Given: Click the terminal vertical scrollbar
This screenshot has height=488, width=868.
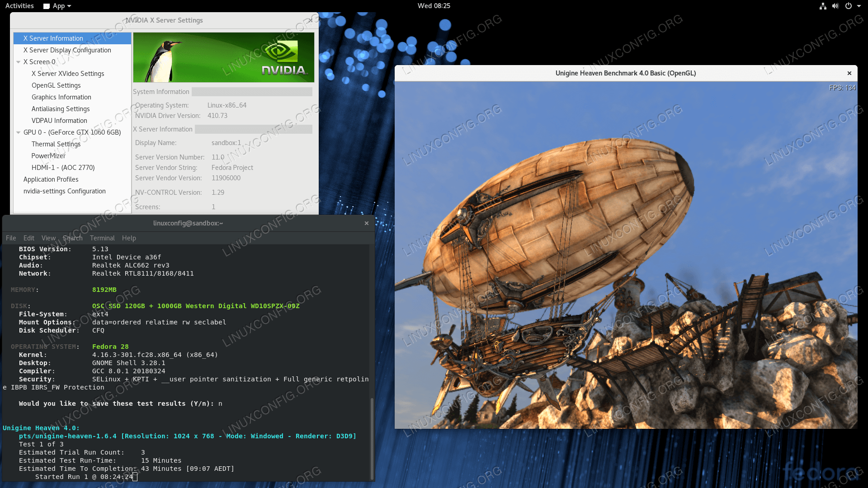Looking at the screenshot, I should pos(372,438).
